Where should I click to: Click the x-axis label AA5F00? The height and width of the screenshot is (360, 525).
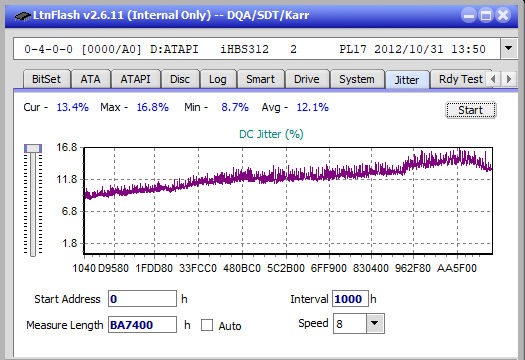click(x=457, y=268)
